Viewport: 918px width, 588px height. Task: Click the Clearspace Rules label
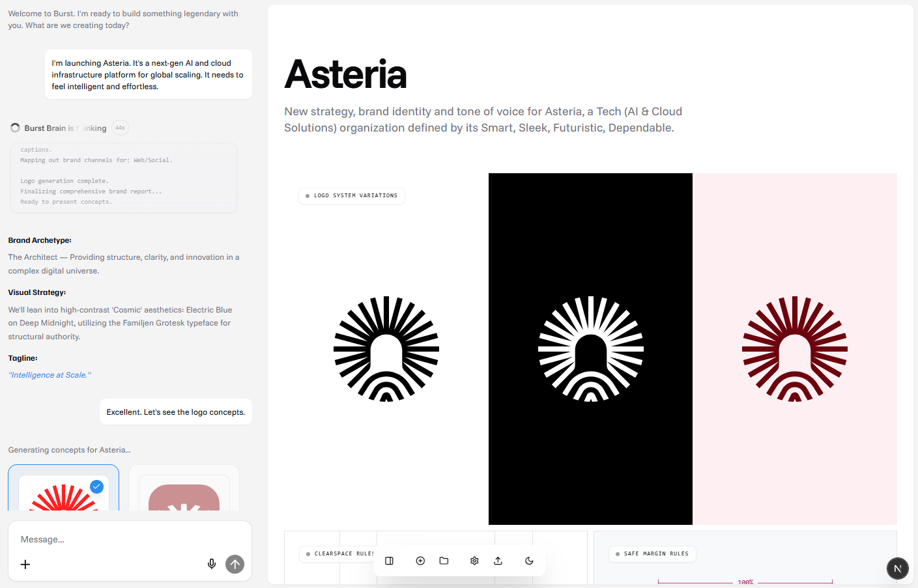tap(339, 554)
